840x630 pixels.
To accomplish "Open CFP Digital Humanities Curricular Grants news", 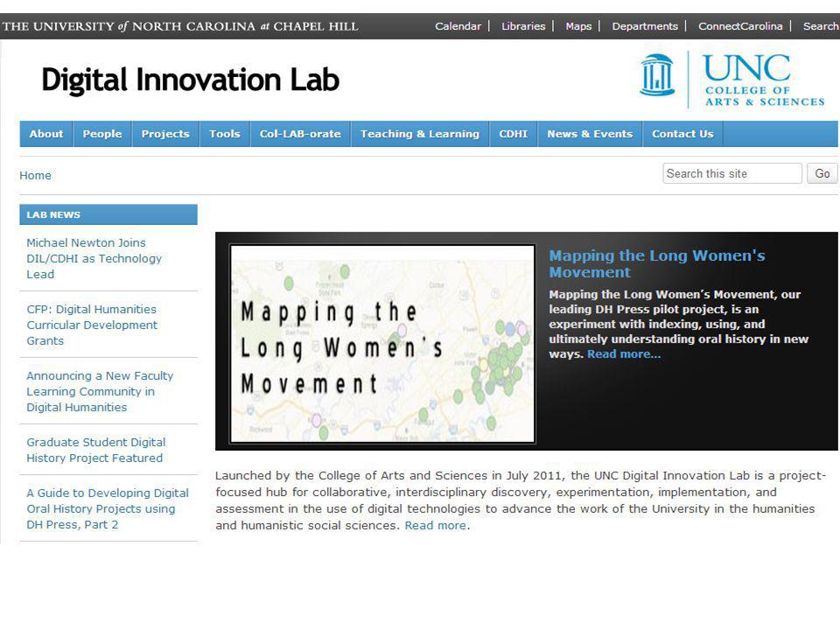I will tap(92, 325).
